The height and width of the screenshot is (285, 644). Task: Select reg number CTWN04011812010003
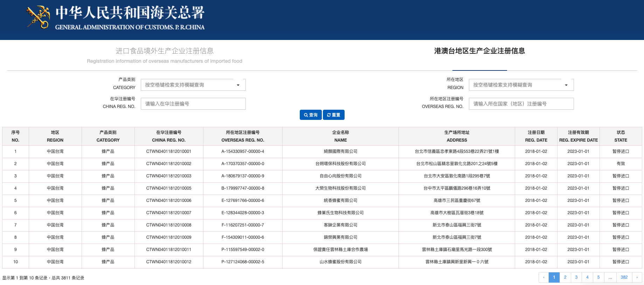pyautogui.click(x=169, y=176)
